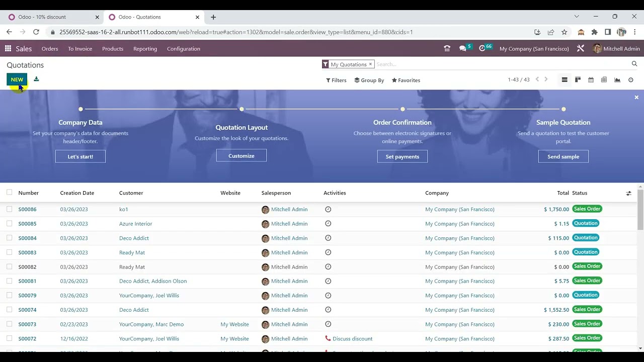
Task: Go to next page of records
Action: pos(546,79)
